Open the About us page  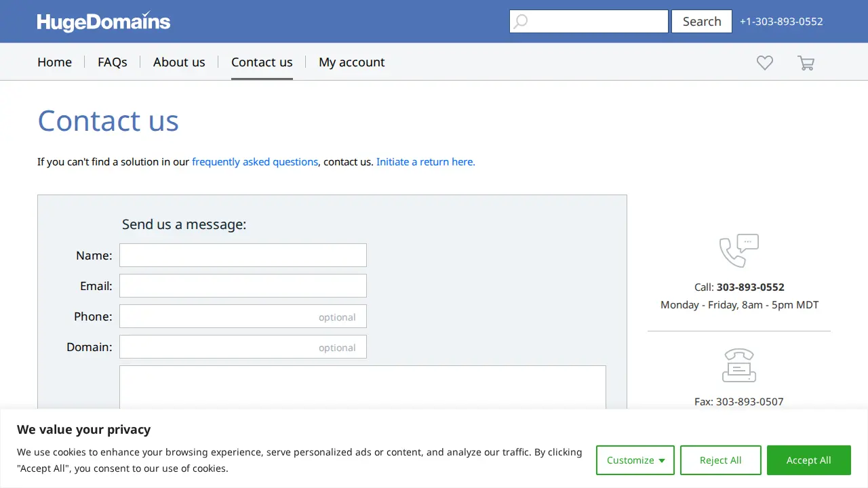pos(179,62)
